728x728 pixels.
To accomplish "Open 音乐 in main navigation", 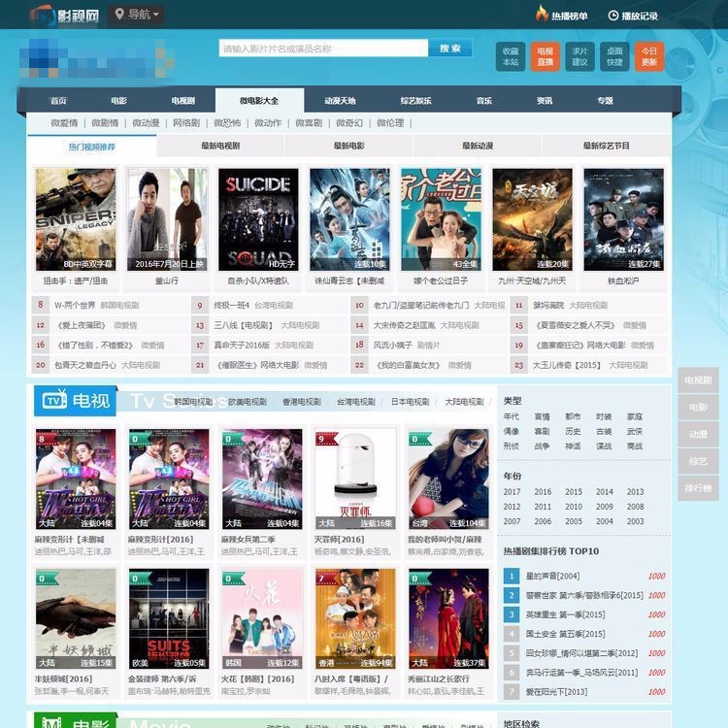I will (484, 101).
